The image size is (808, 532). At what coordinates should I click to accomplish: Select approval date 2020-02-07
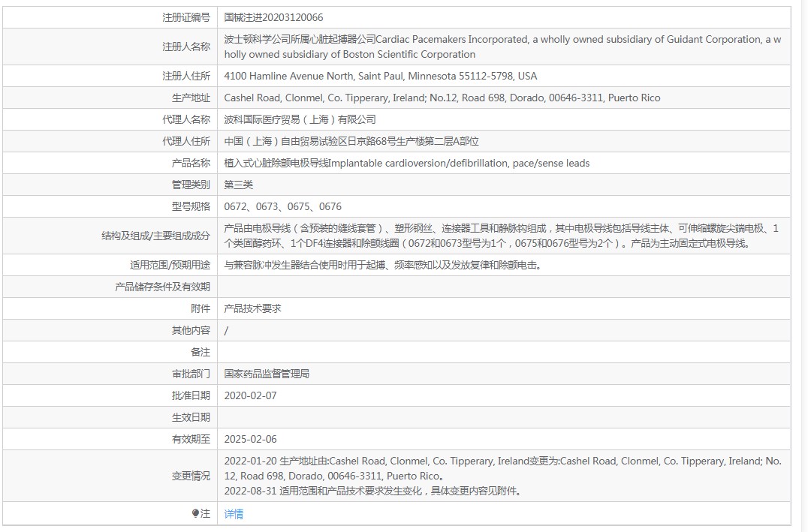(251, 395)
